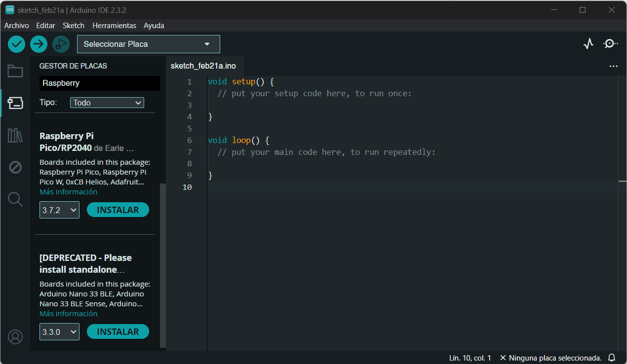Open Más información for deprecated package
Screen dimensions: 627x364
point(68,314)
